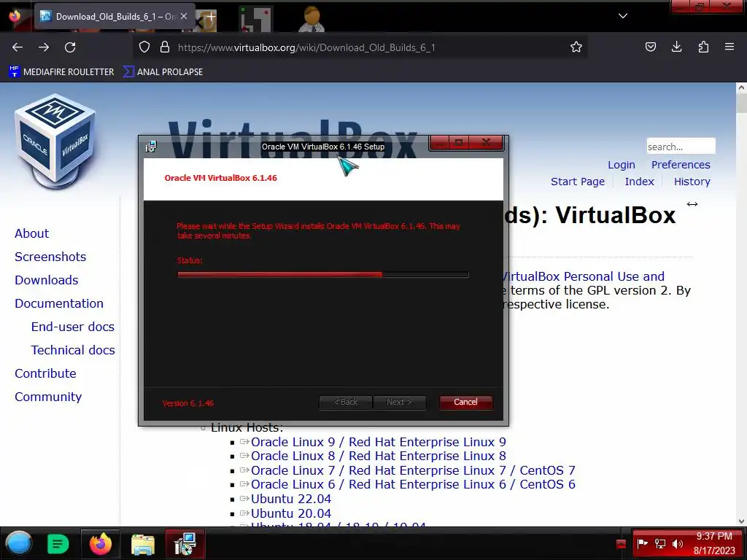This screenshot has height=560, width=747.
Task: Expand the list all tabs chevron
Action: pyautogui.click(x=623, y=16)
